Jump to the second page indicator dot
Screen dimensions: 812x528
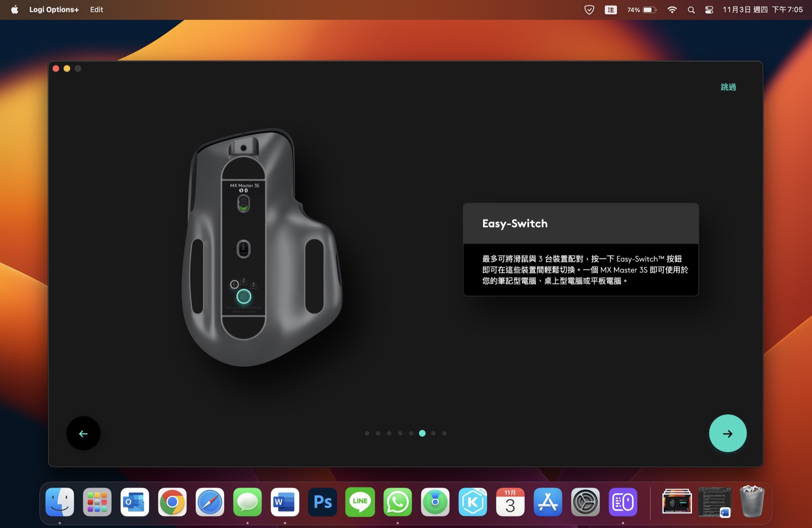(378, 433)
